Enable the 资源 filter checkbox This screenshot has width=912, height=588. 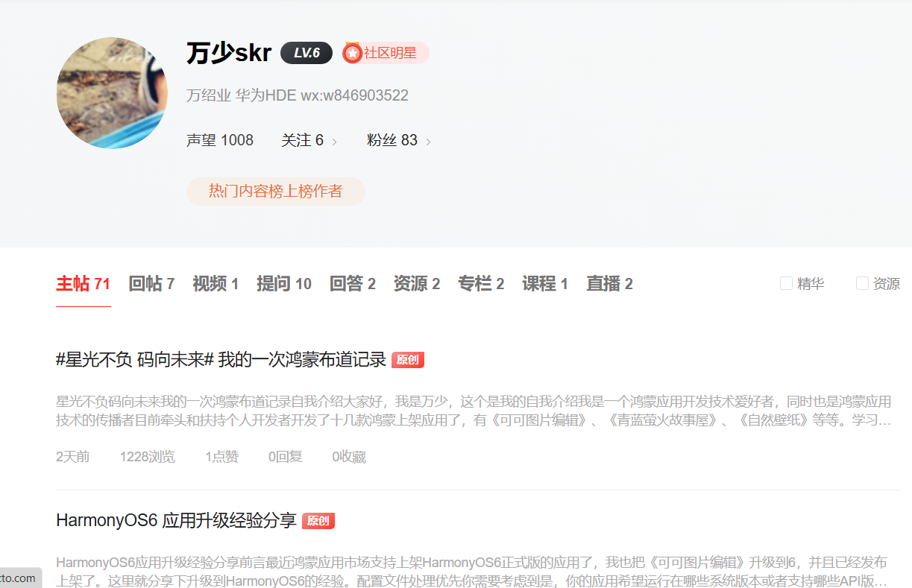pyautogui.click(x=862, y=283)
